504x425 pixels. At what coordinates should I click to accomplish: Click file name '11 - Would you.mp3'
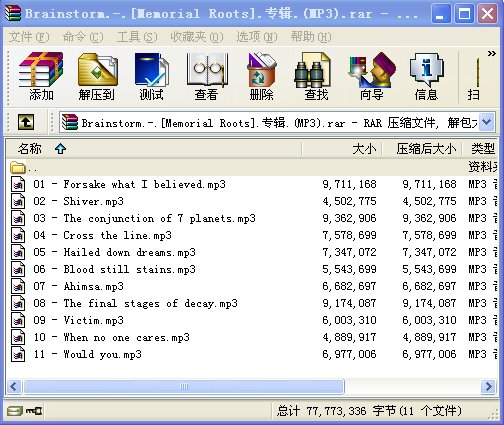[87, 354]
